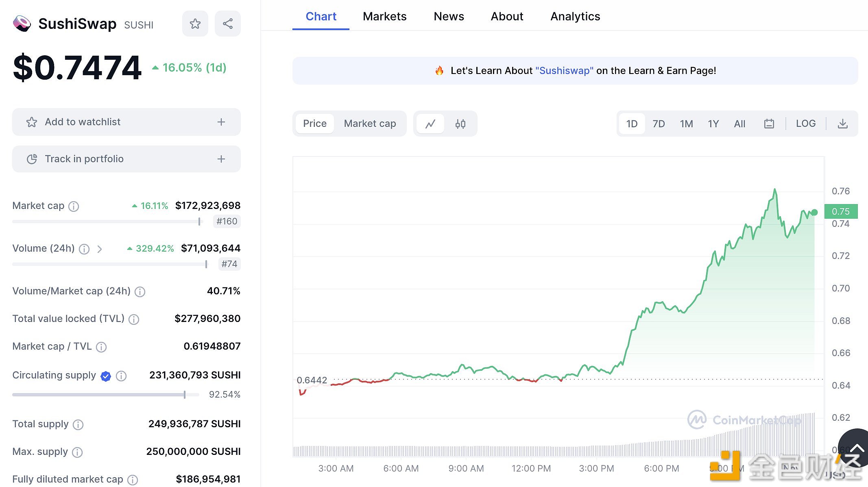
Task: Click Track in portfolio button
Action: (x=126, y=159)
